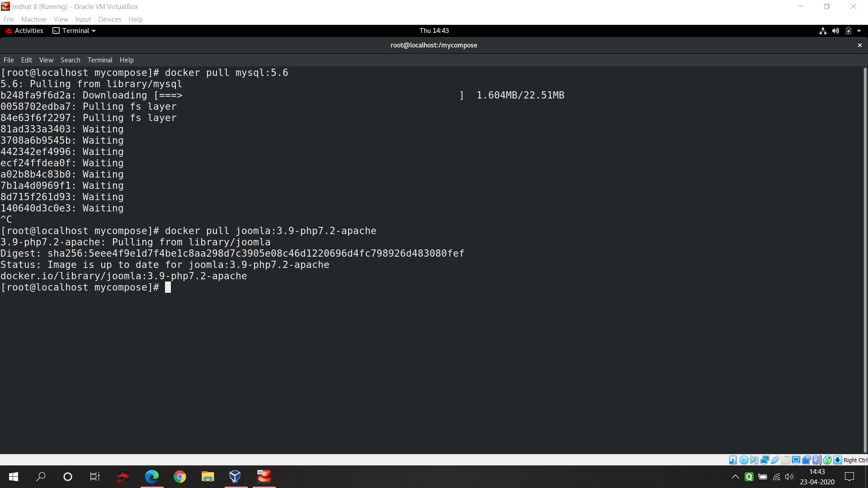The image size is (868, 488).
Task: Click the GNOME wired network indicator
Action: point(823,31)
